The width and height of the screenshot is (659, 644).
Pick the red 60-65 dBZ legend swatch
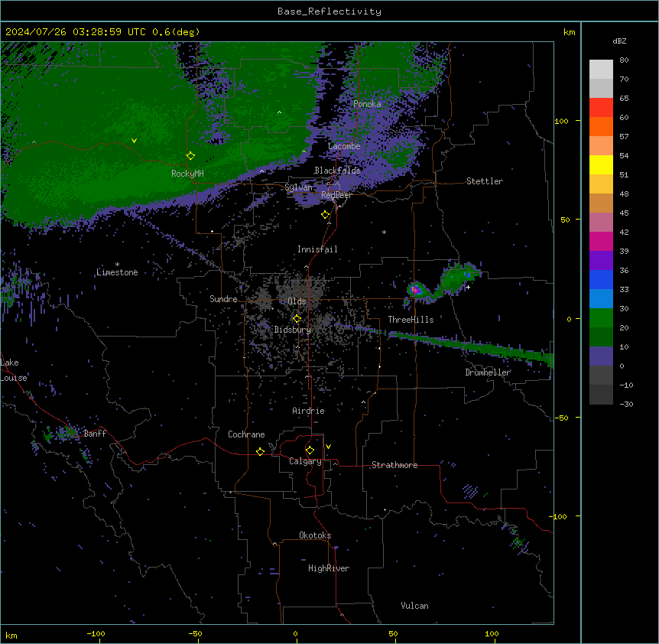coord(601,107)
